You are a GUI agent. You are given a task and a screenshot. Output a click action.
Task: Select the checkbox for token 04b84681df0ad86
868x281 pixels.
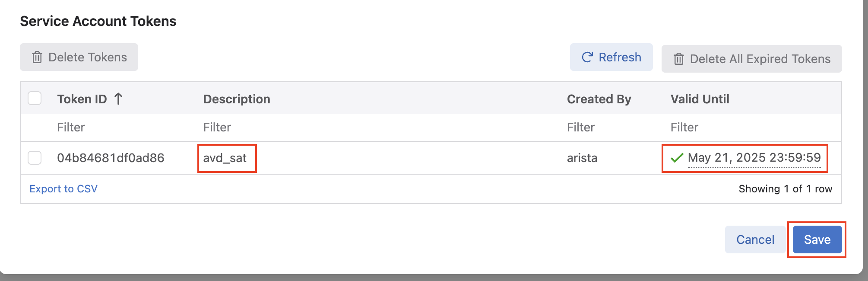tap(35, 158)
